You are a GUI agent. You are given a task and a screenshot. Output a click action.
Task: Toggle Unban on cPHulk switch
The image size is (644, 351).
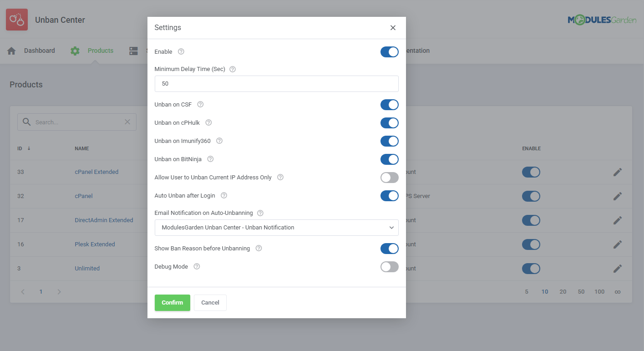tap(390, 123)
